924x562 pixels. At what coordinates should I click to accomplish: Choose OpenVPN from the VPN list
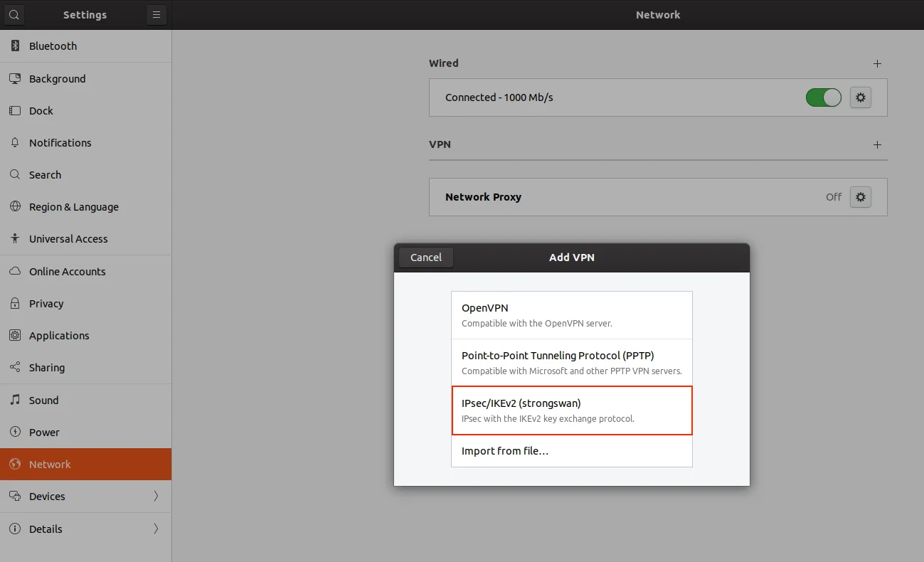571,315
